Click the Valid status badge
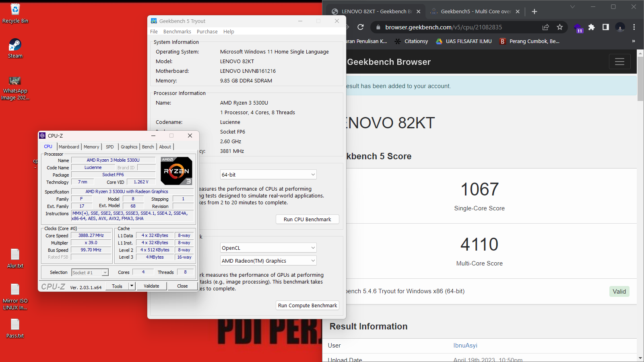This screenshot has width=644, height=362. (x=619, y=291)
